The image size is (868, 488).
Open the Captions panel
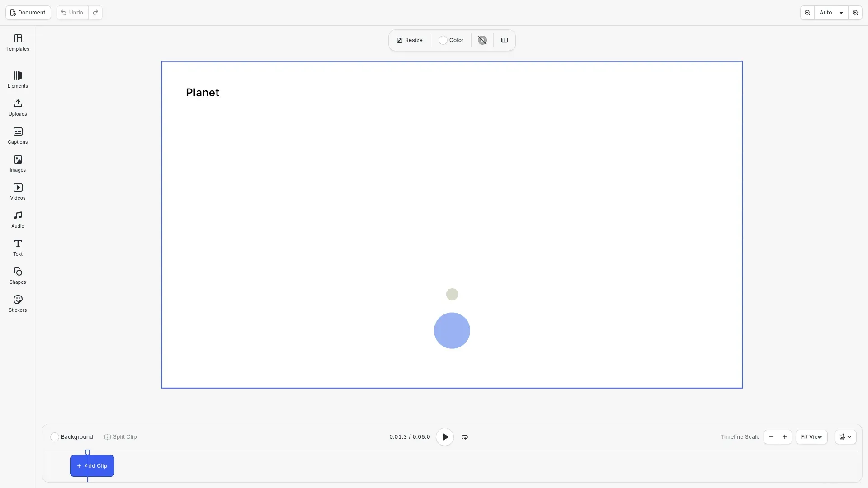[18, 136]
